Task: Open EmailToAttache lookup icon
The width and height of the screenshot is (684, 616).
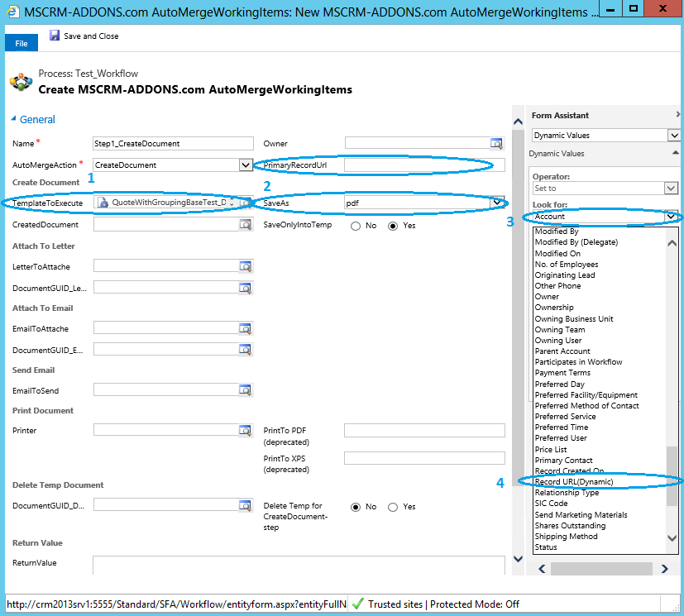Action: click(x=246, y=328)
